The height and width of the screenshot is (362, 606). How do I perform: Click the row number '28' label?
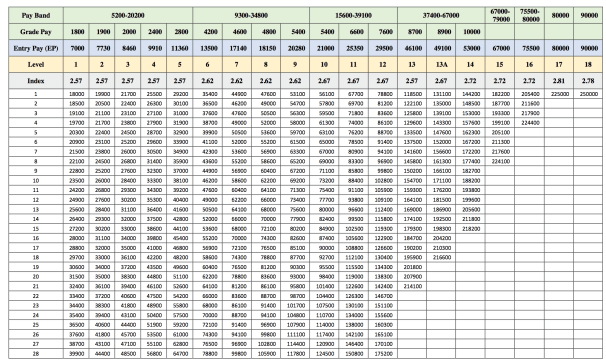pyautogui.click(x=36, y=354)
